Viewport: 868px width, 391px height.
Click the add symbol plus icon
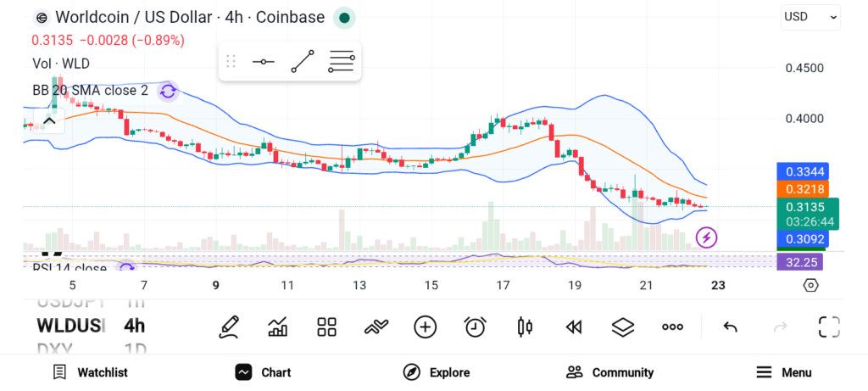pos(425,327)
